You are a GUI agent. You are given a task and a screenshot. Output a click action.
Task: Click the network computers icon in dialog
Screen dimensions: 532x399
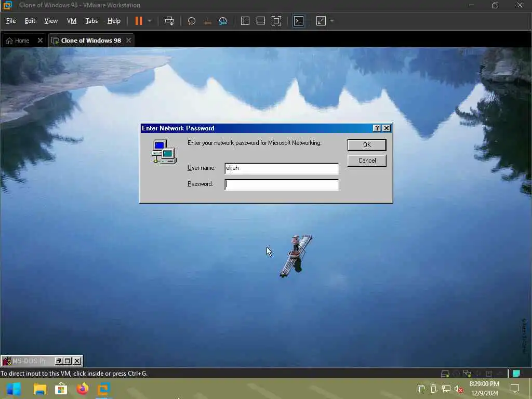pos(164,152)
